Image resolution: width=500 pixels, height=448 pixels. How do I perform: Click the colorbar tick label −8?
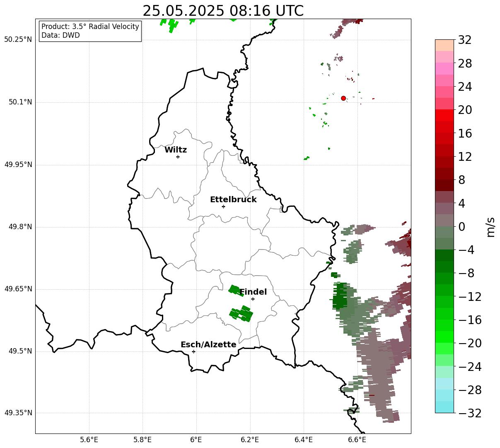466,274
